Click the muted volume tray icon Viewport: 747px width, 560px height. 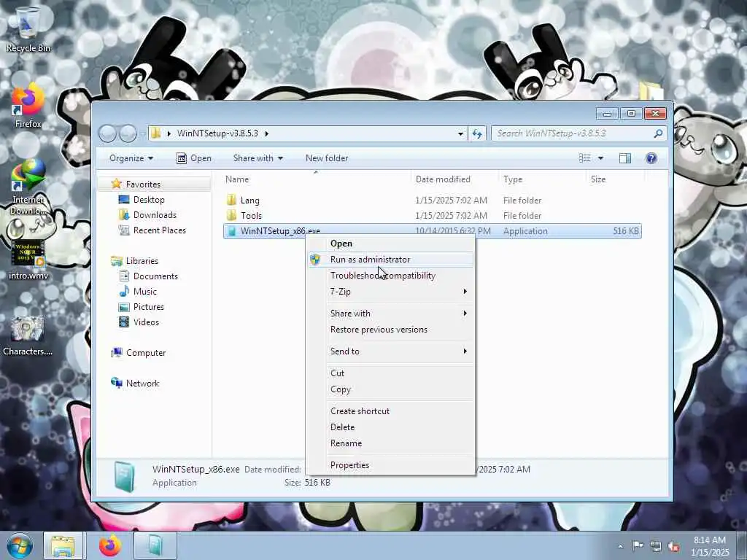tap(673, 545)
